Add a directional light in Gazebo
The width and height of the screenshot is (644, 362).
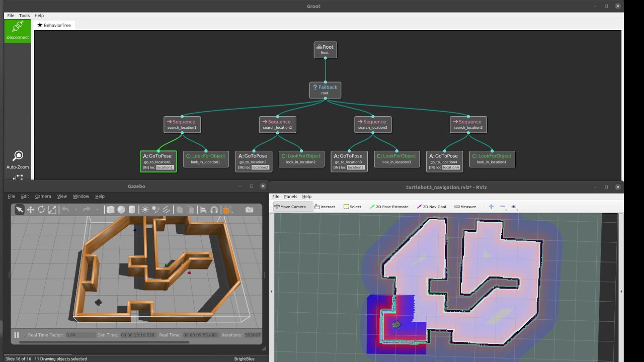(166, 210)
